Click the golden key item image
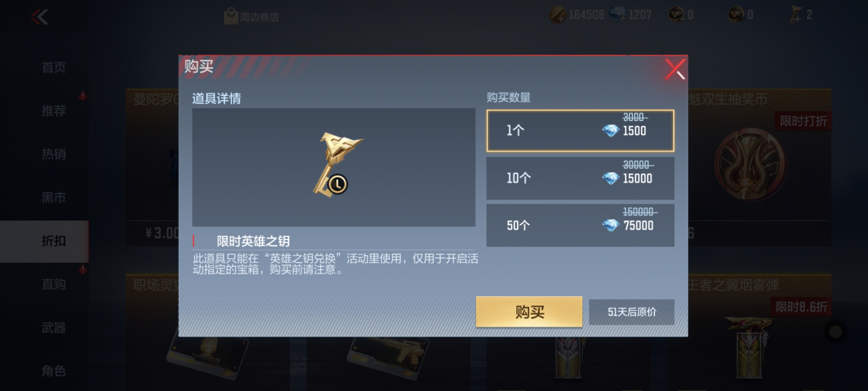Image resolution: width=868 pixels, height=391 pixels. (x=337, y=165)
